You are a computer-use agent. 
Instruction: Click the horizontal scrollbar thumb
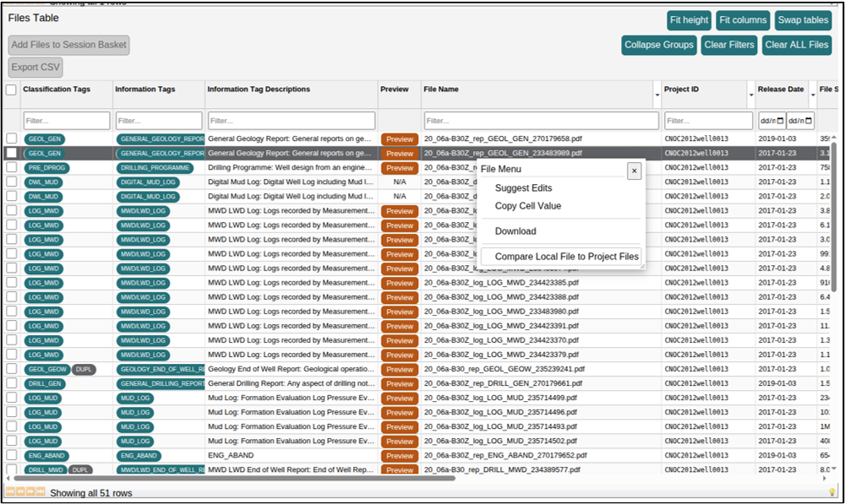tap(234, 478)
